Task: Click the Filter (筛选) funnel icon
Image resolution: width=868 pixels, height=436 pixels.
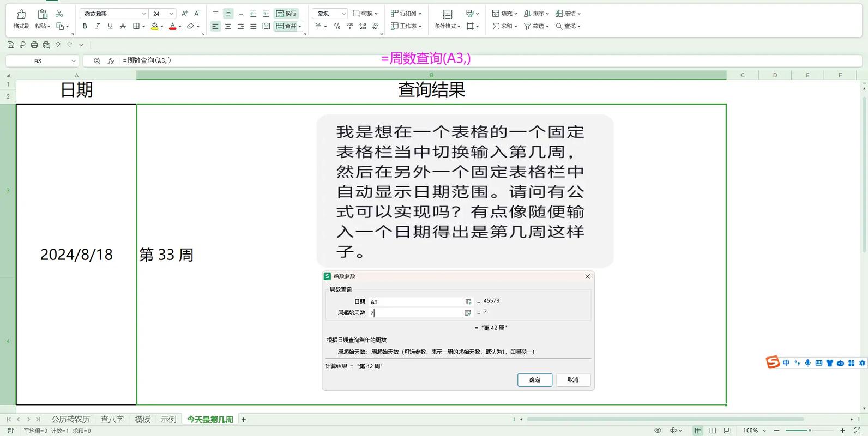Action: click(x=527, y=26)
